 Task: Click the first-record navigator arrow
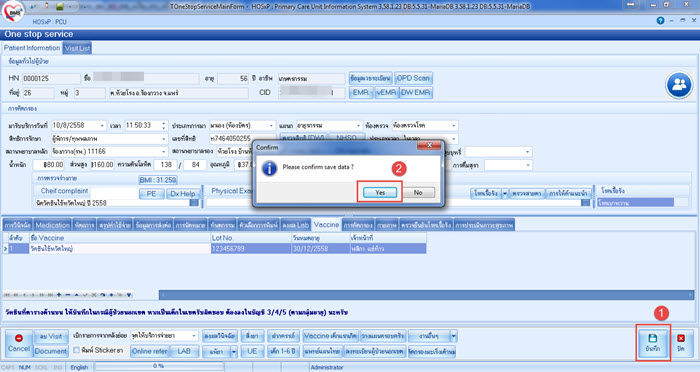[7, 295]
